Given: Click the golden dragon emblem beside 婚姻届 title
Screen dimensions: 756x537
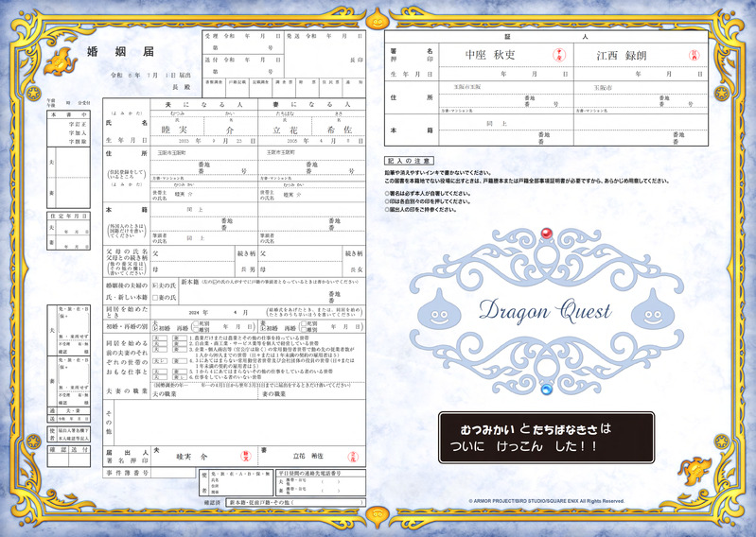Looking at the screenshot, I should coord(61,61).
